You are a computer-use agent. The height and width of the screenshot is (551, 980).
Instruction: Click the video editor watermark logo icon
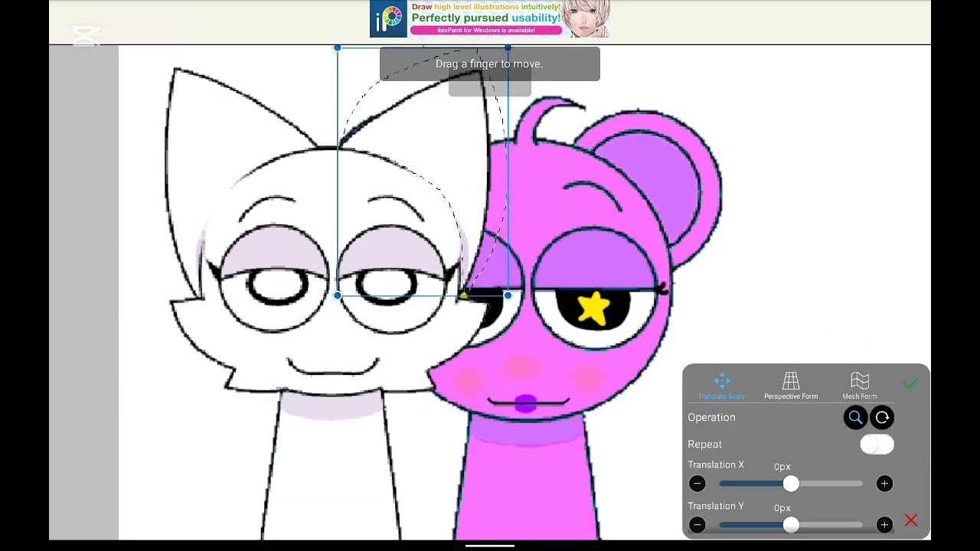pyautogui.click(x=86, y=35)
